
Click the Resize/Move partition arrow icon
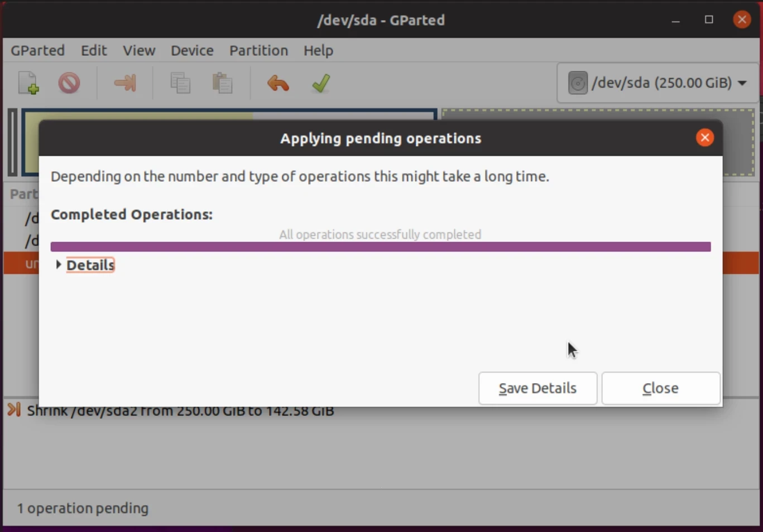[125, 83]
